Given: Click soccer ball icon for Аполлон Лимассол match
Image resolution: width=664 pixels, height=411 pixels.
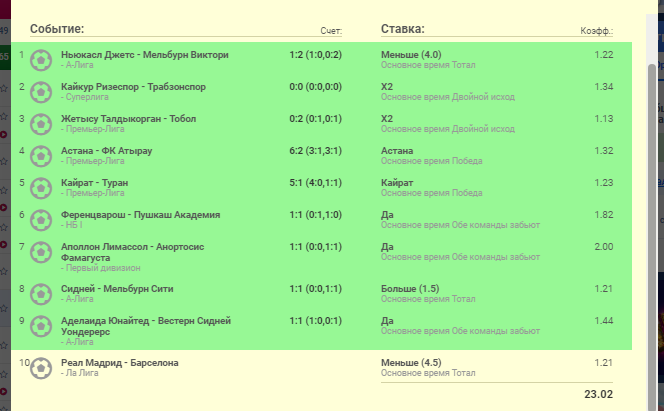Looking at the screenshot, I should point(41,252).
